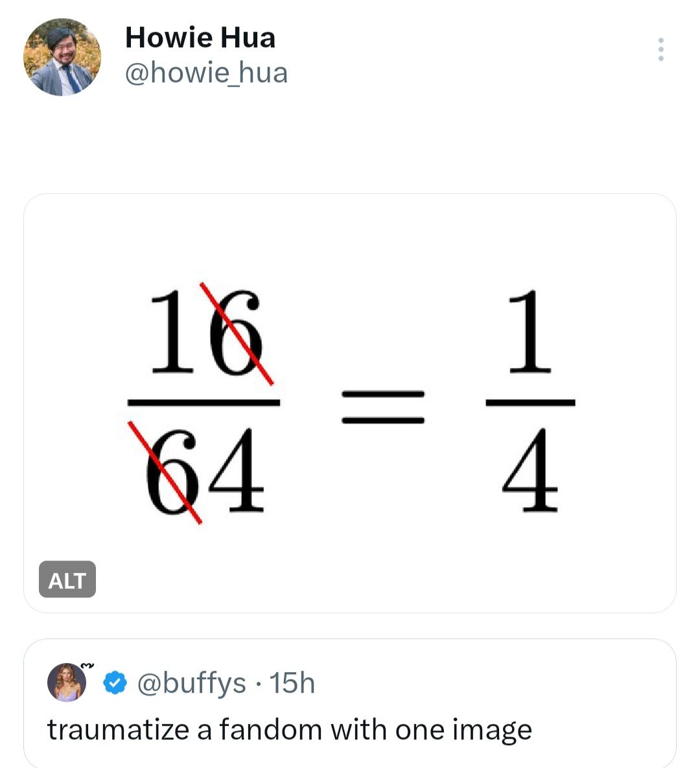Click the crossed-out 6 in the denominator 64
This screenshot has width=700, height=768.
(x=170, y=471)
